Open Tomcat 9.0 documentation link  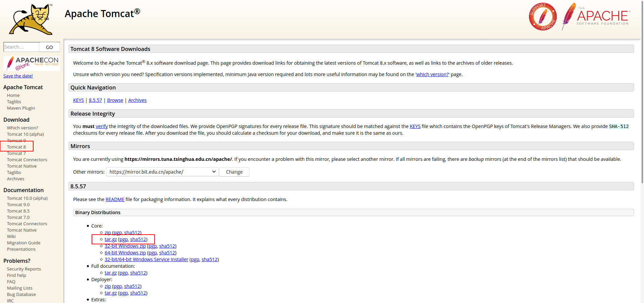(18, 204)
